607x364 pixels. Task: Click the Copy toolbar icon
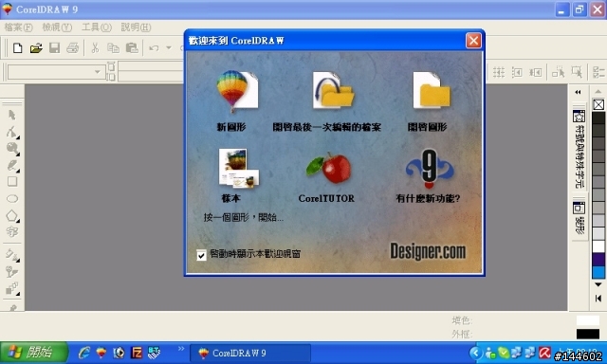coord(113,48)
